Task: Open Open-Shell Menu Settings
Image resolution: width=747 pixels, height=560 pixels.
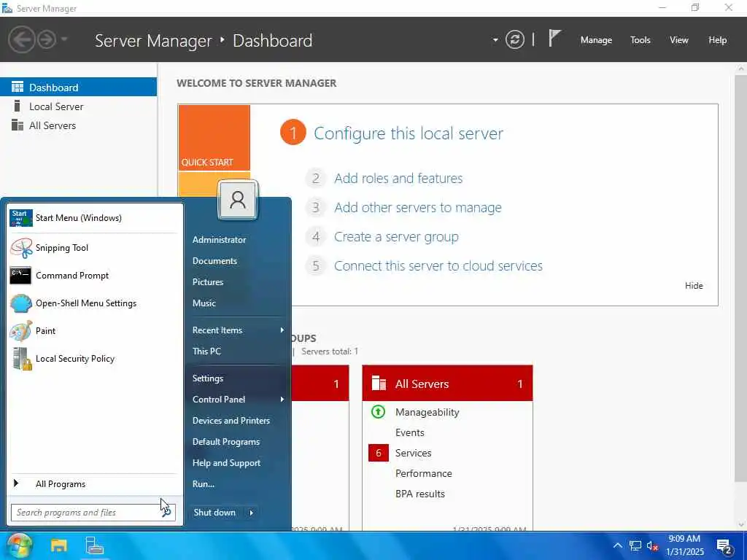Action: tap(94, 303)
